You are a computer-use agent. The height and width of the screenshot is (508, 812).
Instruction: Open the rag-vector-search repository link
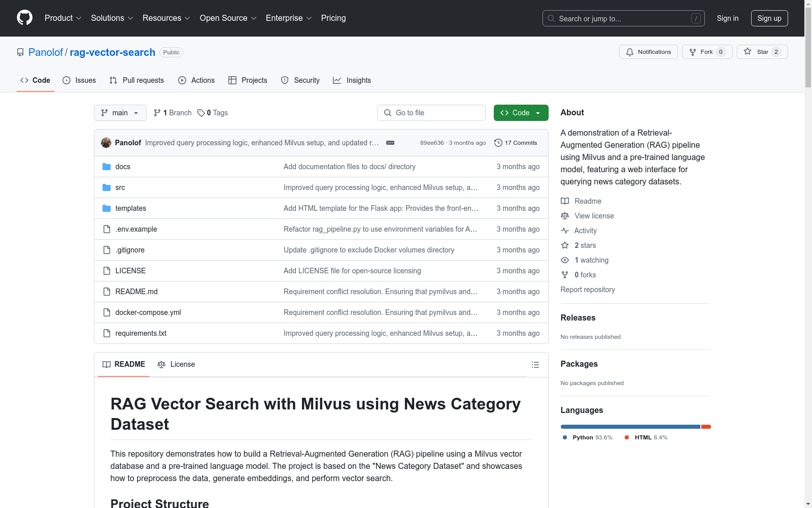coord(113,52)
